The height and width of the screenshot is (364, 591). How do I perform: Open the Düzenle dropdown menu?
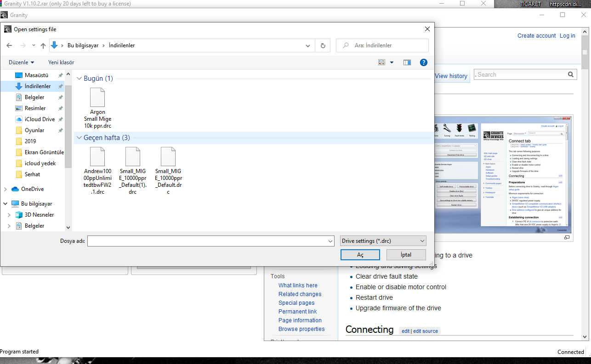point(21,62)
